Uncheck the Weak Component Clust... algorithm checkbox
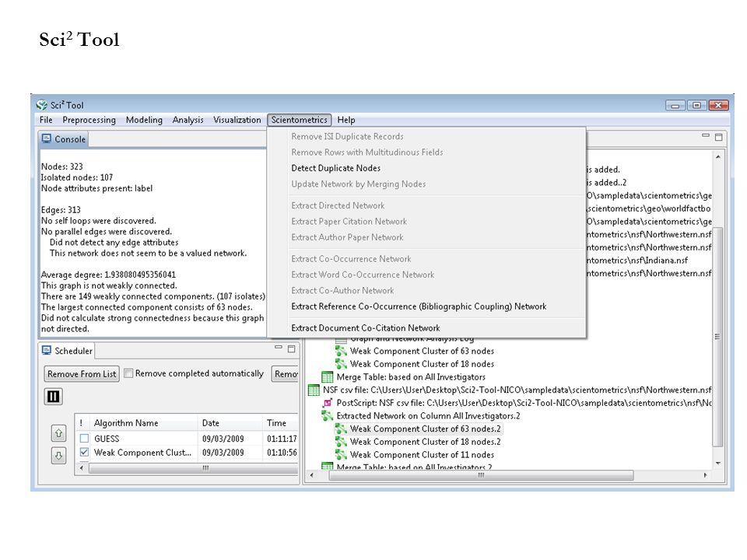 [84, 452]
